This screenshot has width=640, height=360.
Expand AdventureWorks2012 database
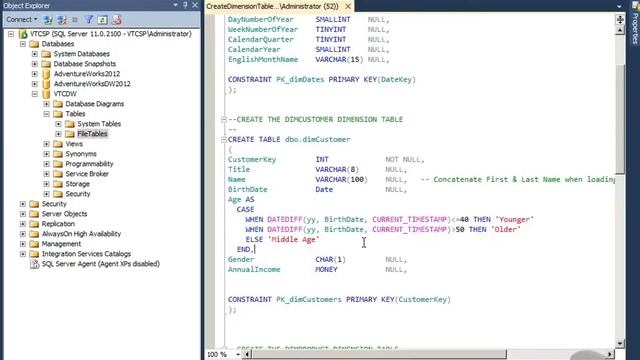[x=35, y=74]
